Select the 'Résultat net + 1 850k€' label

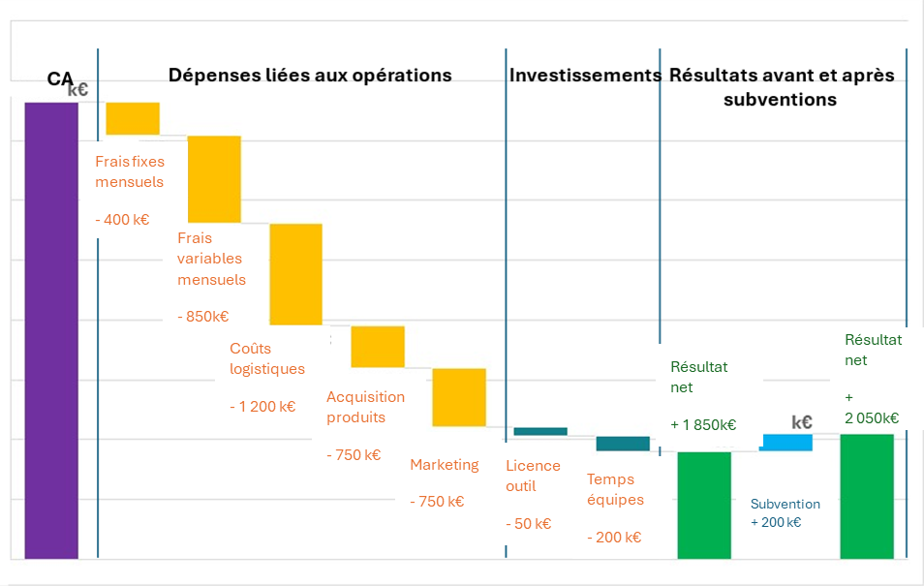[702, 395]
